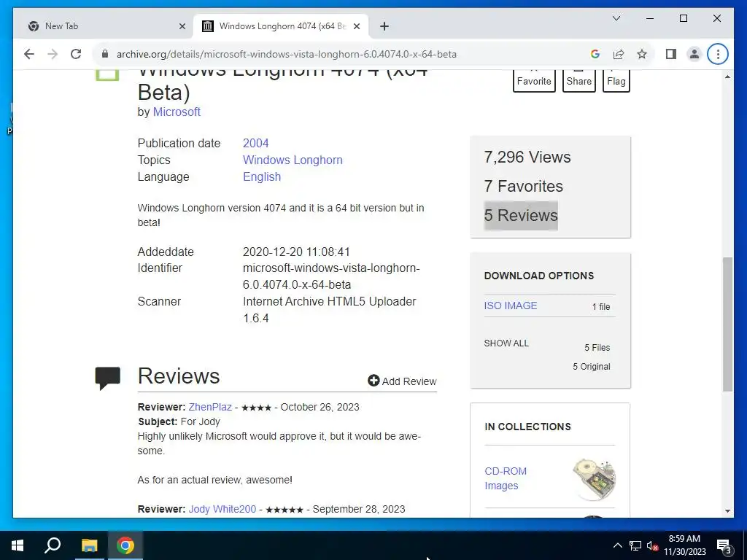Screen dimensions: 747x560
Task: Open the 2004 publication date link
Action: (x=256, y=144)
